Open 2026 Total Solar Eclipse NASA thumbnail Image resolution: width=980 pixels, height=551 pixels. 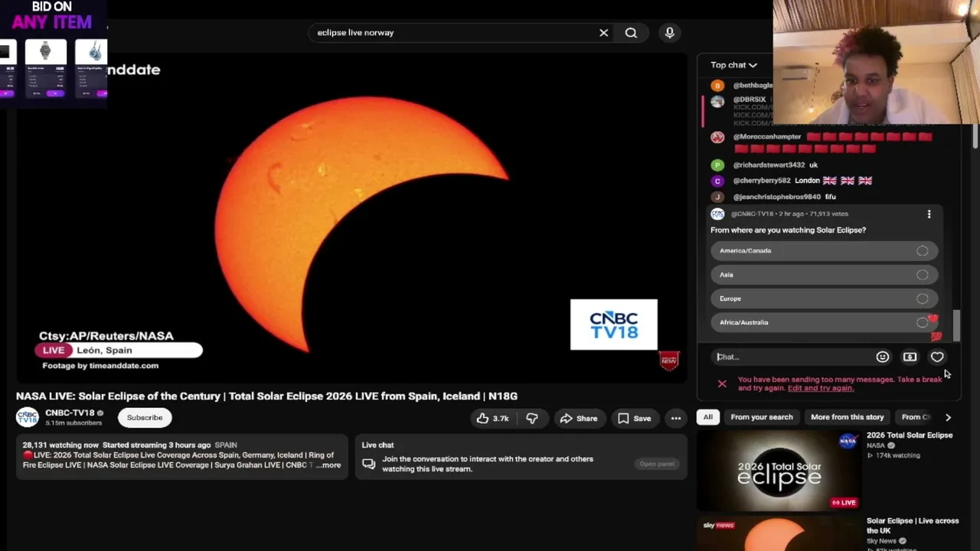tap(779, 470)
